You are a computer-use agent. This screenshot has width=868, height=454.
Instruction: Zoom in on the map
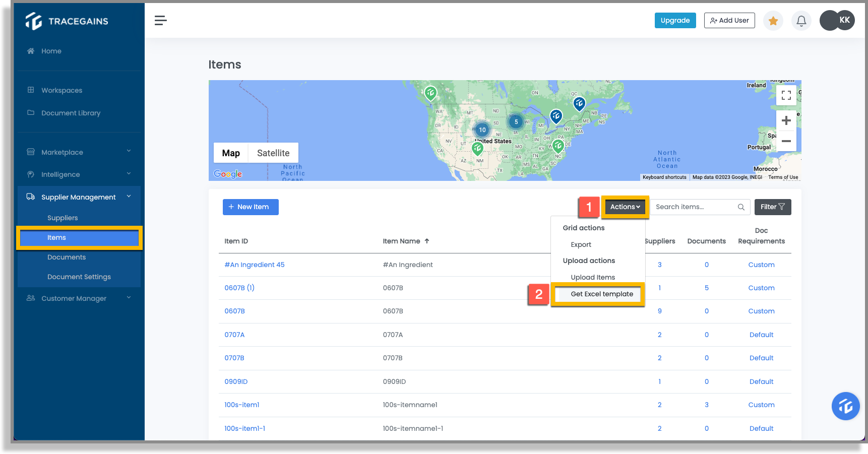pos(786,120)
